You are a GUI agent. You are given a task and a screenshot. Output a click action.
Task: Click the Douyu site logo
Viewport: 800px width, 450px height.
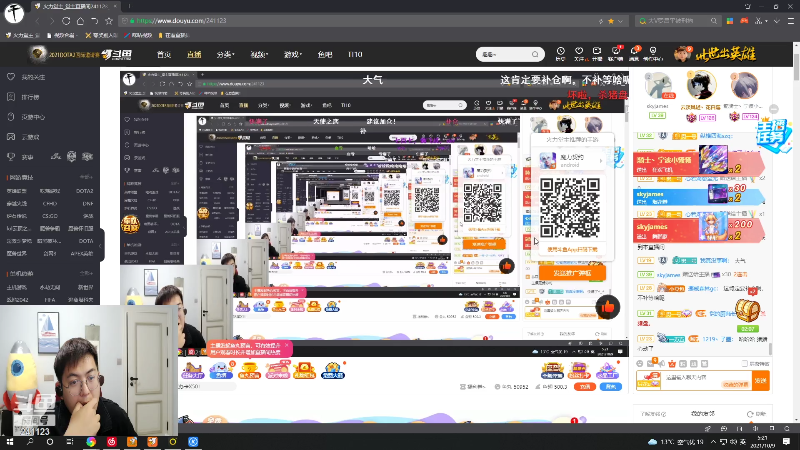tap(116, 54)
